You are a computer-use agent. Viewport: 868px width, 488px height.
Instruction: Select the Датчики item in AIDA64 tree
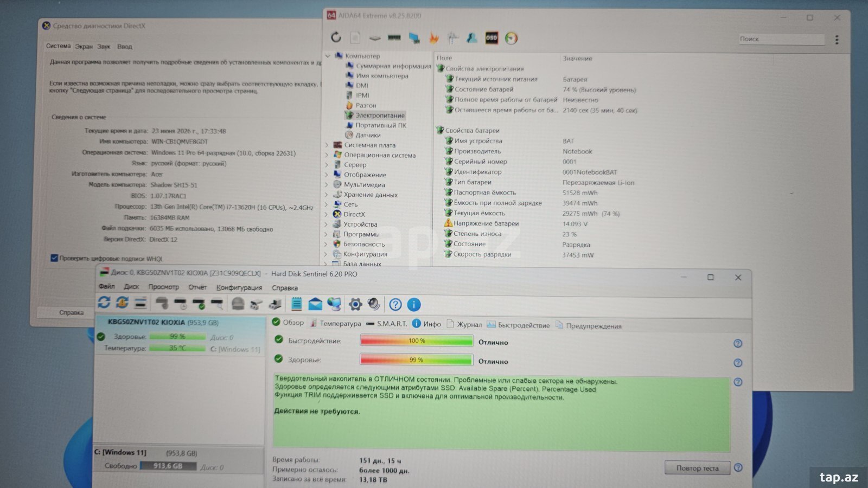click(x=368, y=135)
